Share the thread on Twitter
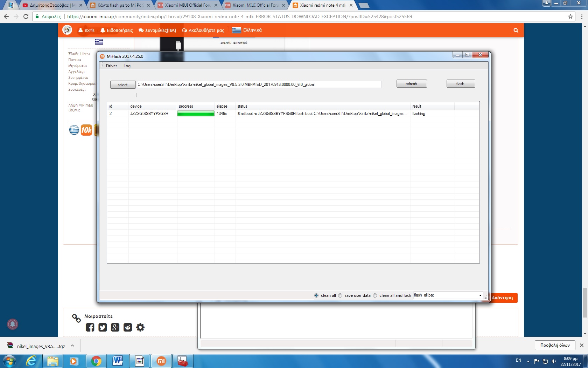Screen dimensions: 588x368 (x=103, y=327)
